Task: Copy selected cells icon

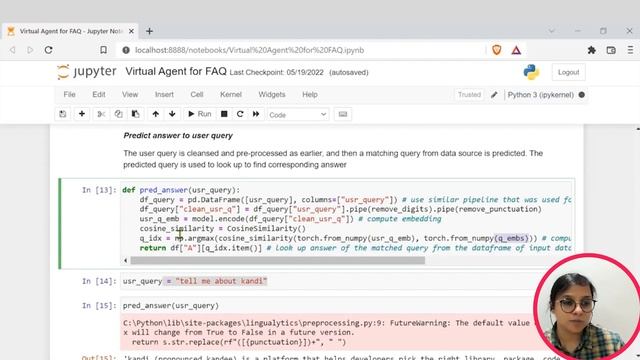Action: 118,114
